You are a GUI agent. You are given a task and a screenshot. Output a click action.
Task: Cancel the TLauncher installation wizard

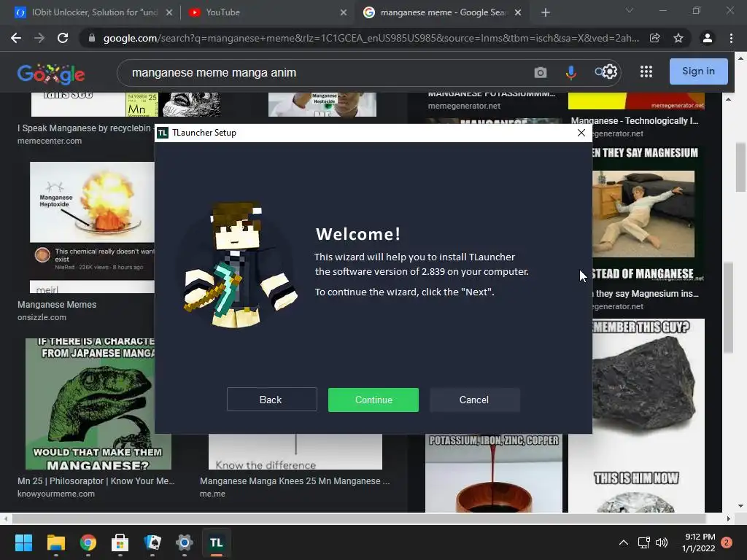coord(474,400)
